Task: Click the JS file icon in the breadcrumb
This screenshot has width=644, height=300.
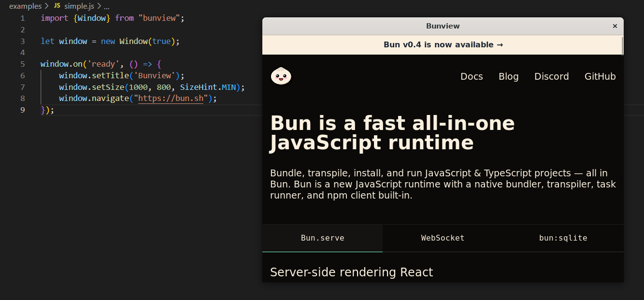Action: point(57,6)
